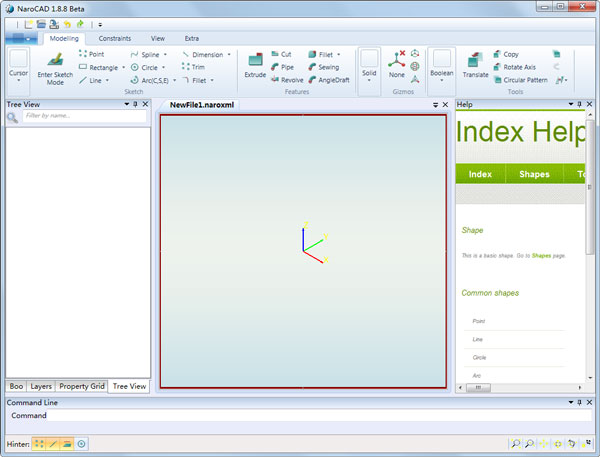The image size is (600, 457).
Task: Select the Arc(C,S,E) sketch tool
Action: point(150,80)
